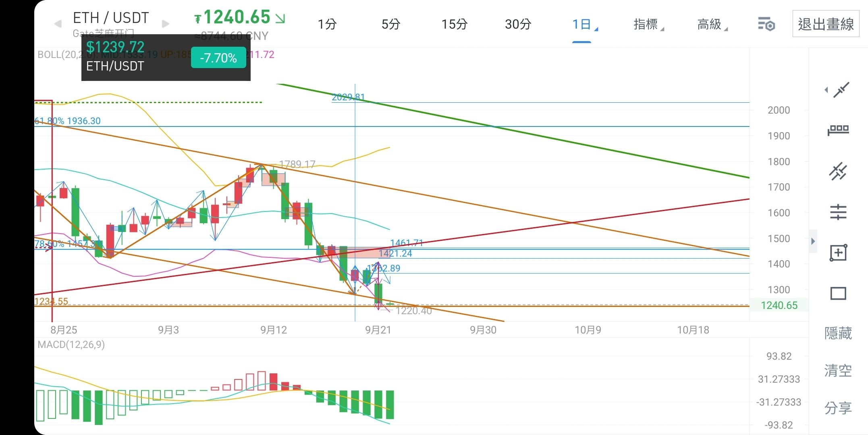Select the parallel channel lines tool
This screenshot has width=868, height=435.
[838, 172]
